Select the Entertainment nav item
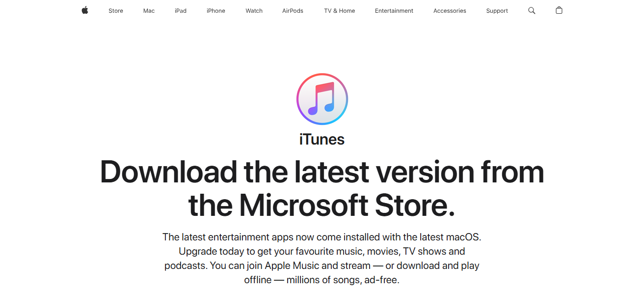Viewport: 644px width, 295px height. [x=394, y=11]
